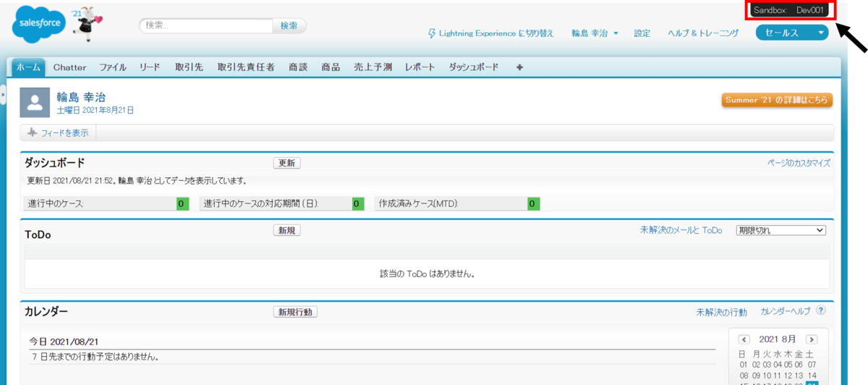Click カレンダーヘルプ link

tap(786, 310)
